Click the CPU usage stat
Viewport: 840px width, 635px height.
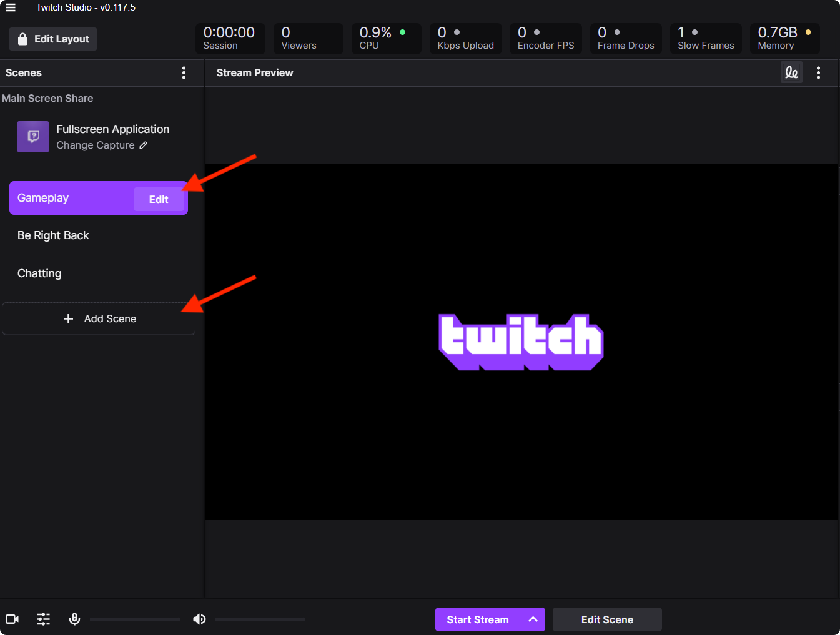click(387, 38)
